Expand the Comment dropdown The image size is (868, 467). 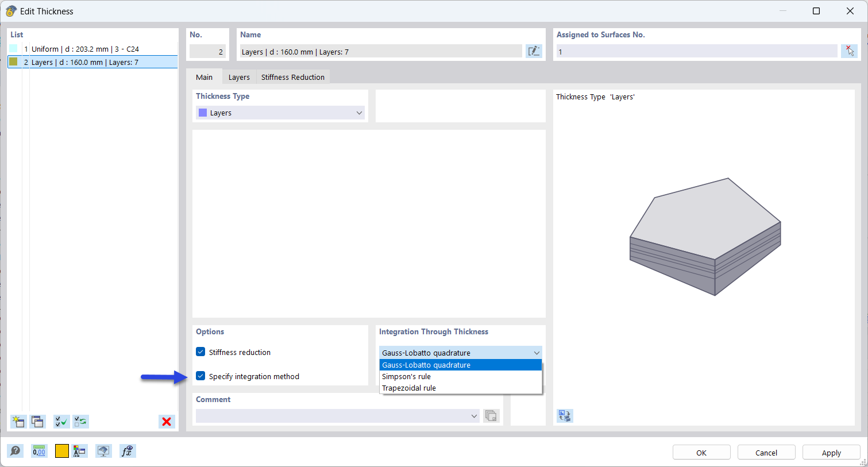(x=474, y=415)
